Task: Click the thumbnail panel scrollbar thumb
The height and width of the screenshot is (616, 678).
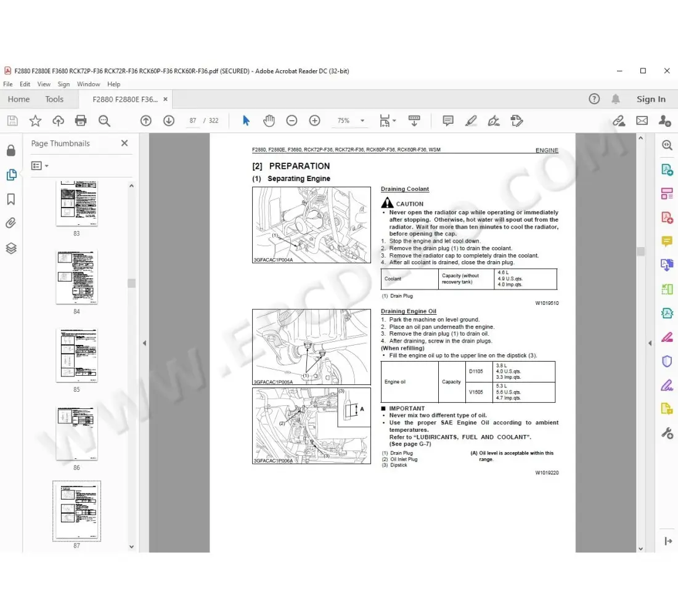Action: coord(131,283)
